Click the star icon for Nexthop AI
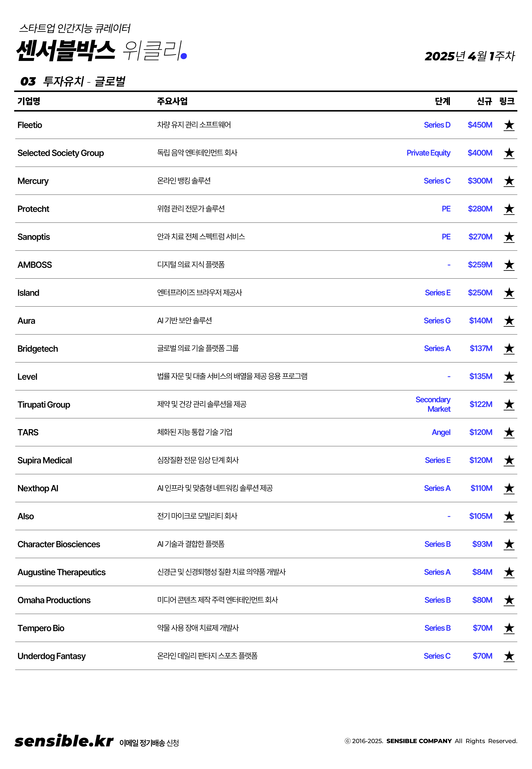This screenshot has height=769, width=532. coord(509,489)
